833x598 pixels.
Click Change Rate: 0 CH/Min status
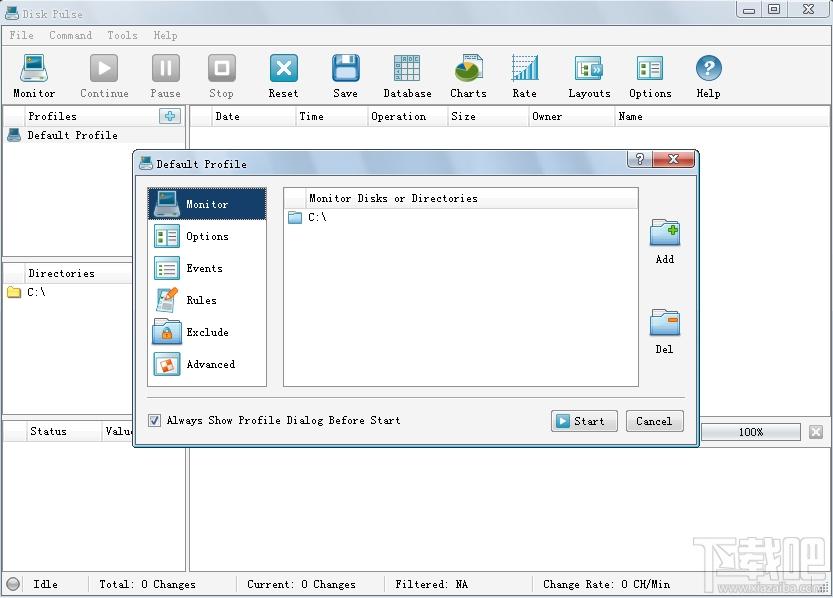click(x=606, y=584)
